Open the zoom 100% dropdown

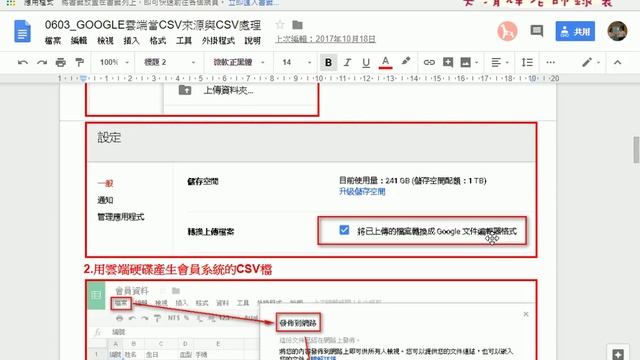pos(114,62)
